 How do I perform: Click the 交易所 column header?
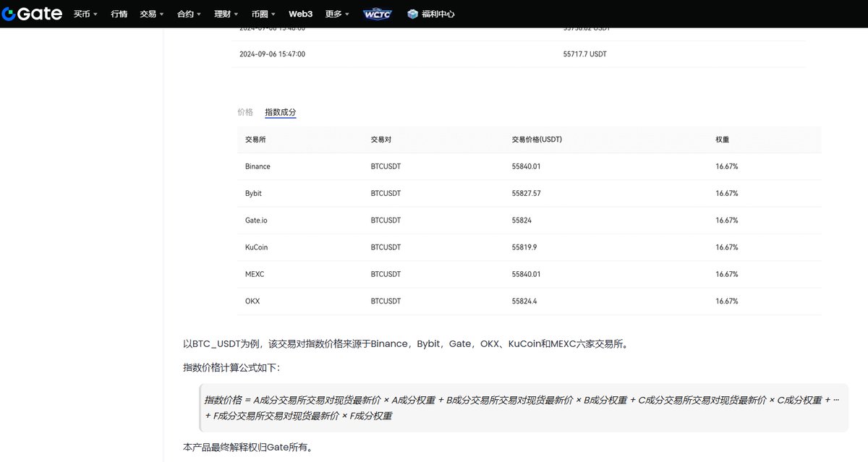(255, 140)
